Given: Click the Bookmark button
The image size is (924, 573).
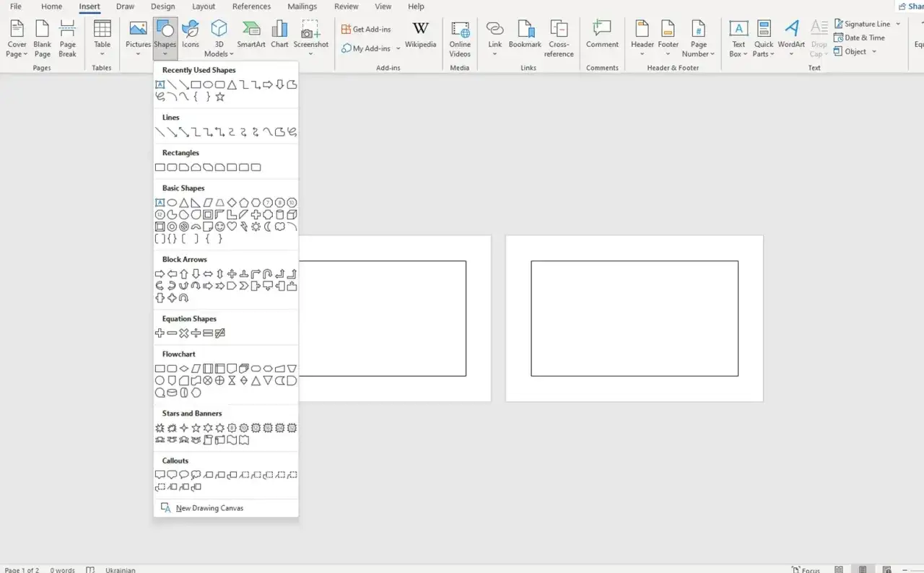Looking at the screenshot, I should [x=525, y=35].
